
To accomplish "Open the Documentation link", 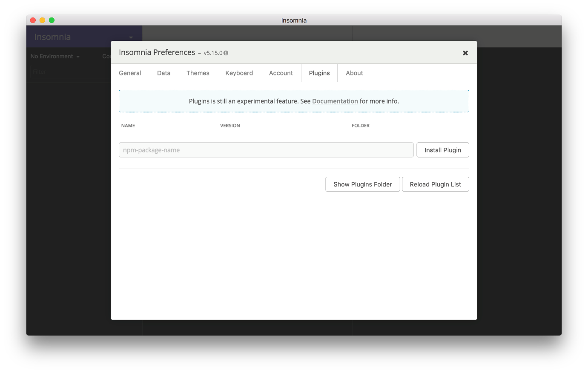I will click(335, 101).
